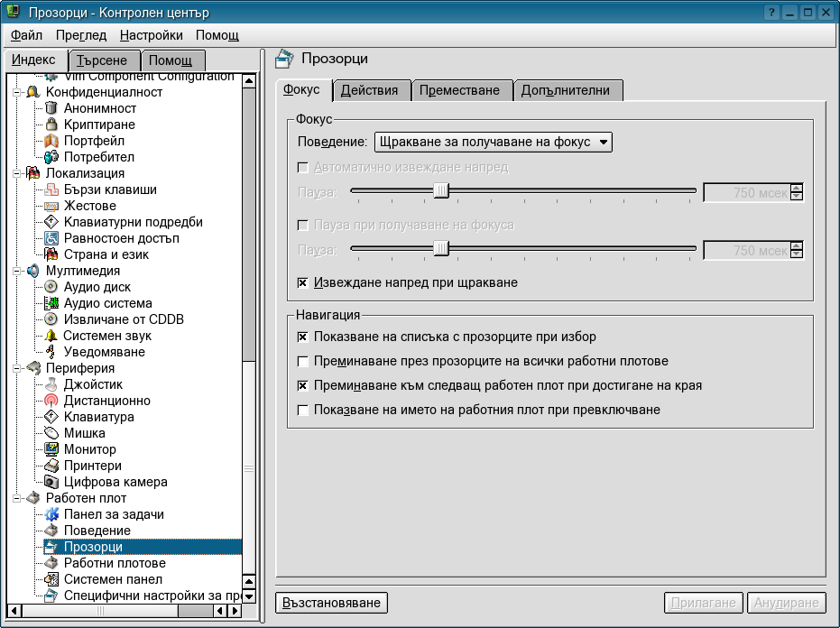The image size is (840, 628).
Task: Open the Поведение focus policy dropdown
Action: tap(493, 142)
